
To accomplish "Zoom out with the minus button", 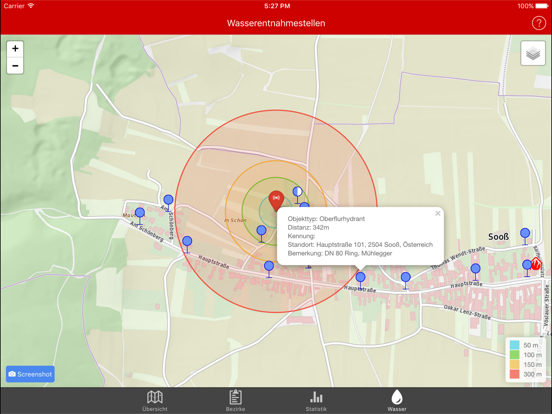I will pyautogui.click(x=15, y=65).
